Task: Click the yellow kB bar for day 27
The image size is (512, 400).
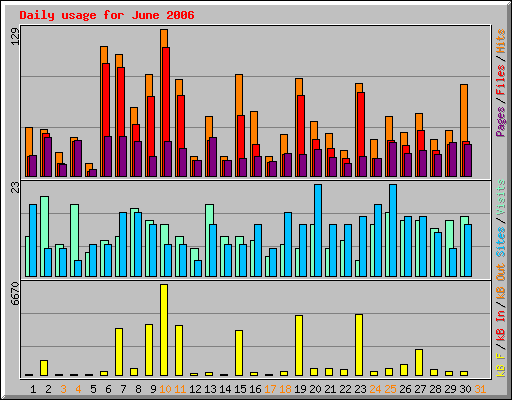Action: [419, 363]
